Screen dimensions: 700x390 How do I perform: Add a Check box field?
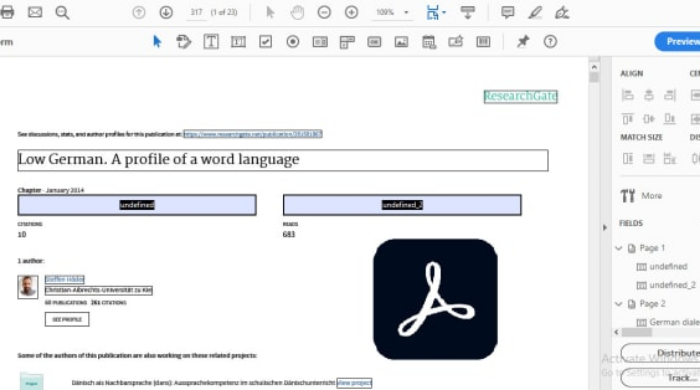(266, 41)
